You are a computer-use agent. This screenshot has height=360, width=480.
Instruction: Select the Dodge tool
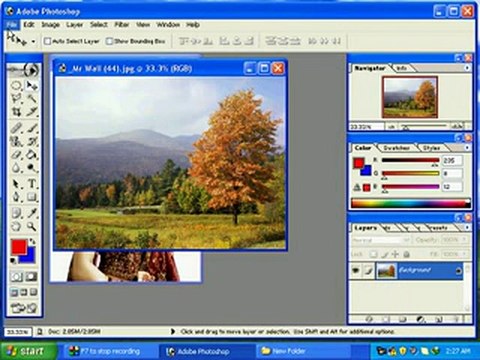click(x=32, y=167)
